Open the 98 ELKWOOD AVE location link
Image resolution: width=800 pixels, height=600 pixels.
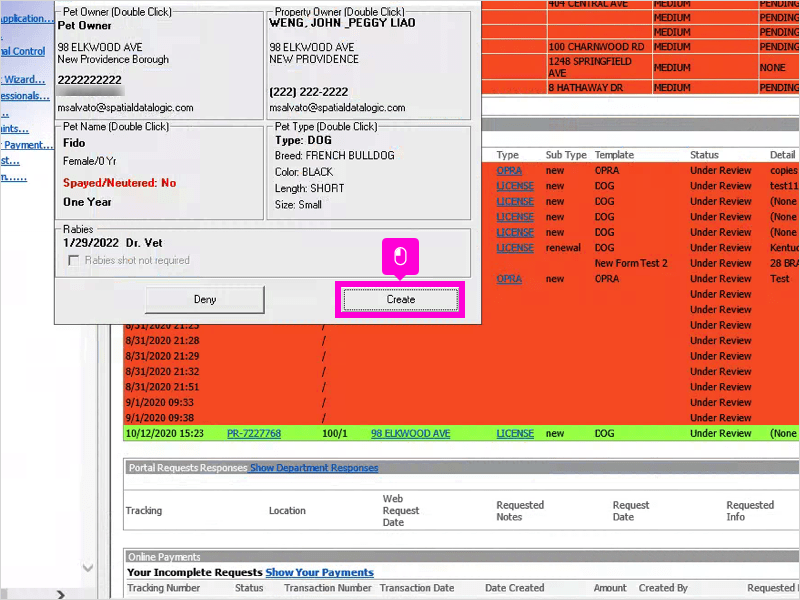pos(410,433)
